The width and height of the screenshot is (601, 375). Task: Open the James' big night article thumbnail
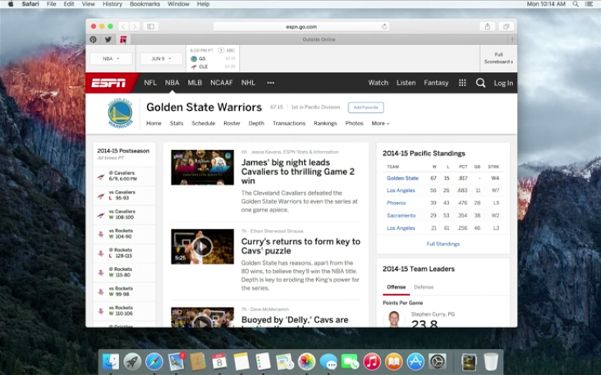coord(202,167)
